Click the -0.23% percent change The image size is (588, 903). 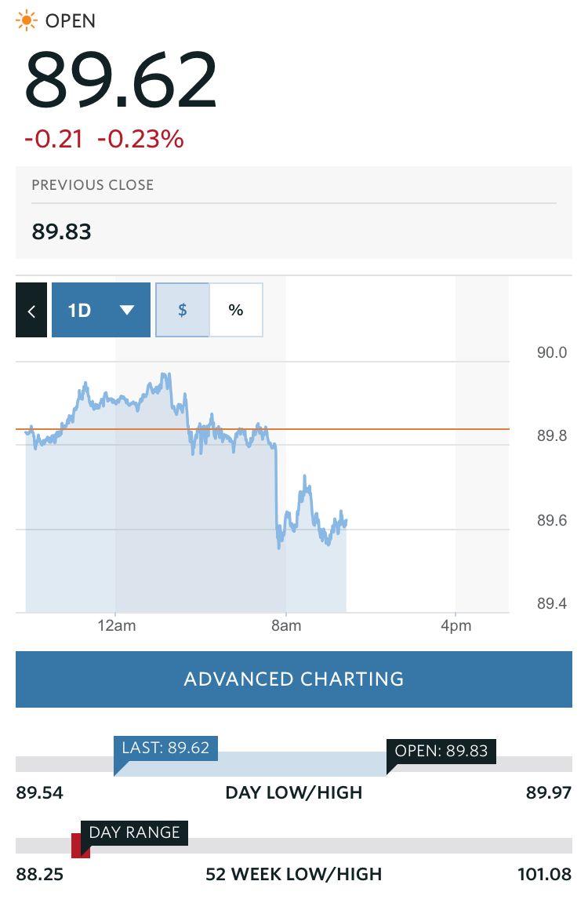click(140, 140)
